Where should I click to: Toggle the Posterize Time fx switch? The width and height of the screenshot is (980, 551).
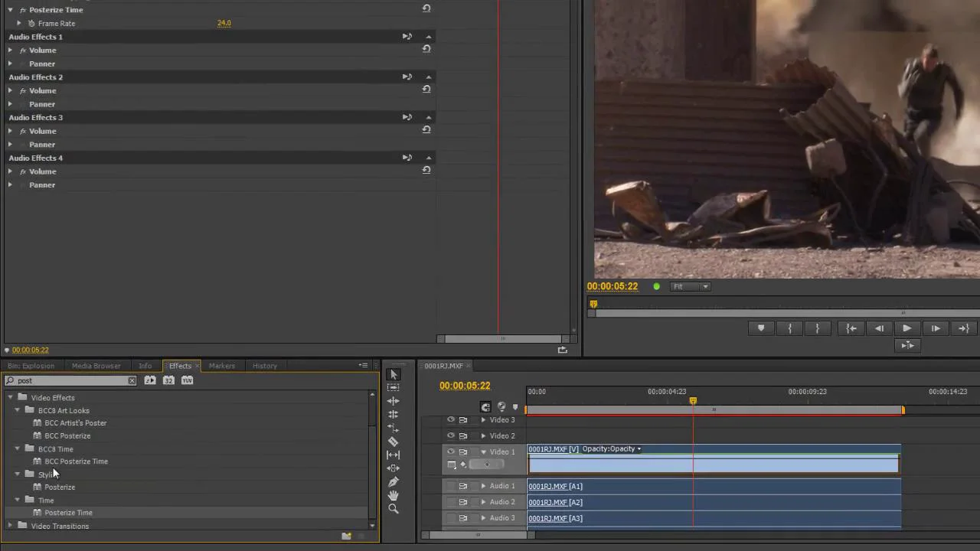23,10
